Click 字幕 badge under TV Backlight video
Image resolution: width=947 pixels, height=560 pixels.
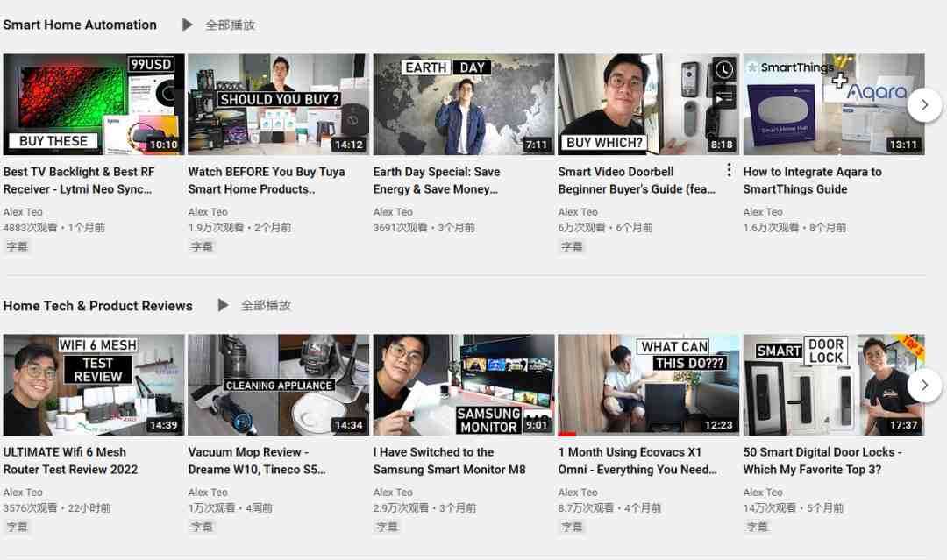tap(17, 246)
